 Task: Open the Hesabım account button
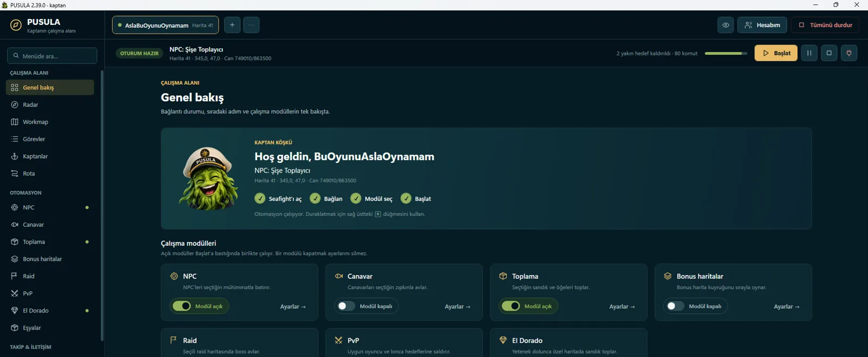[x=762, y=25]
